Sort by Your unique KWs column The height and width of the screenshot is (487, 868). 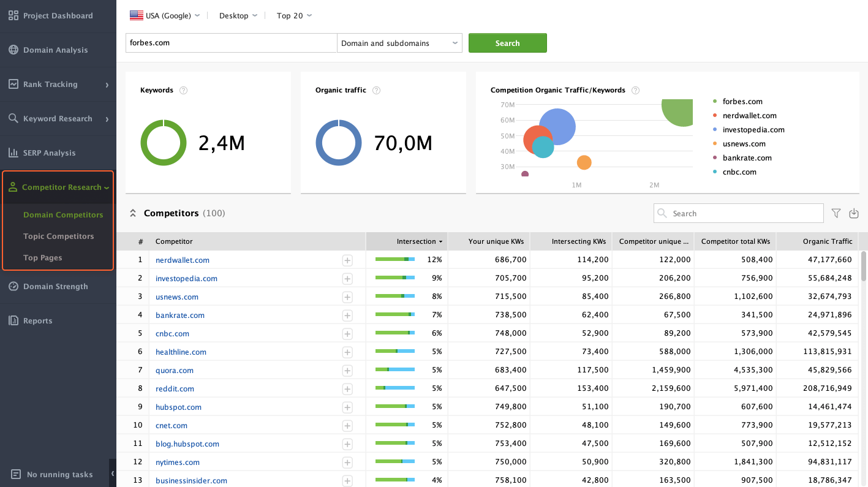pos(489,241)
